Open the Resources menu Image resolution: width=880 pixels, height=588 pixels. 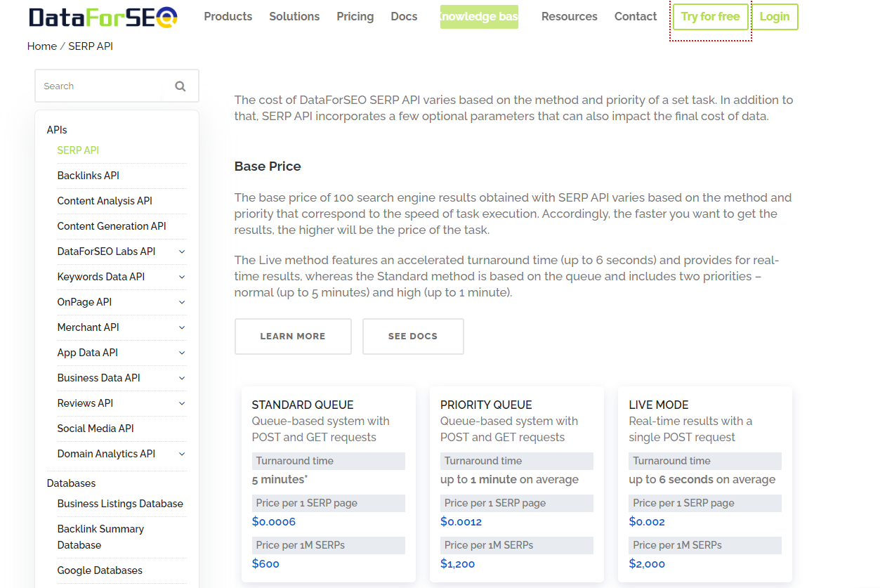click(x=570, y=16)
